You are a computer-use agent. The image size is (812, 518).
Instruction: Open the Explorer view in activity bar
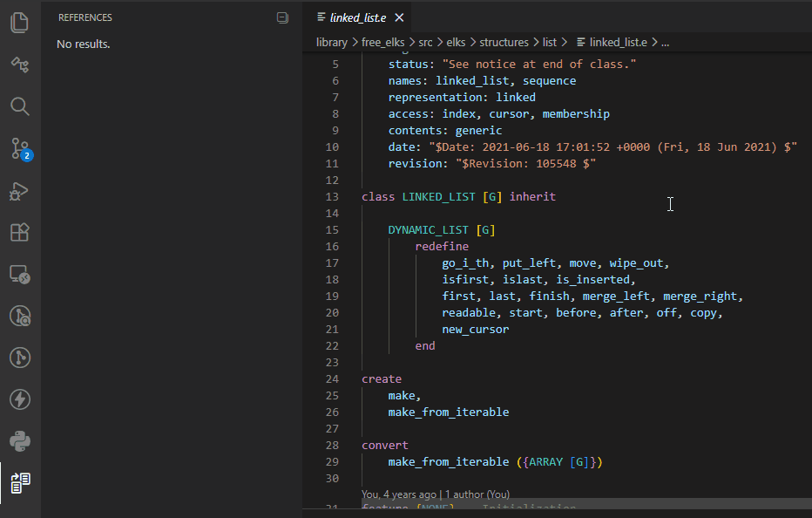click(20, 22)
